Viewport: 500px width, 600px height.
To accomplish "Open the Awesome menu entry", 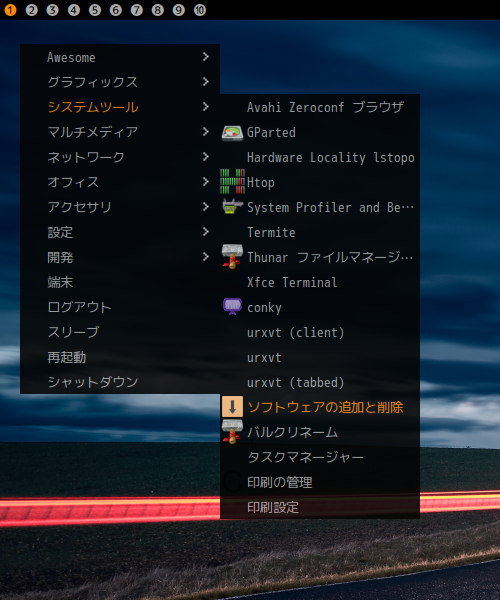I will click(120, 57).
